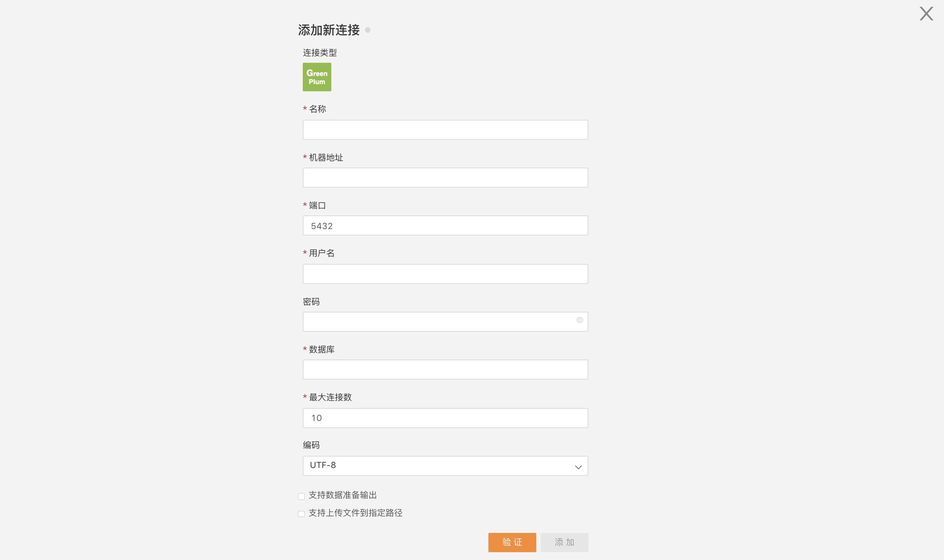Click into the 机器地址 input box
The image size is (944, 560).
point(445,178)
